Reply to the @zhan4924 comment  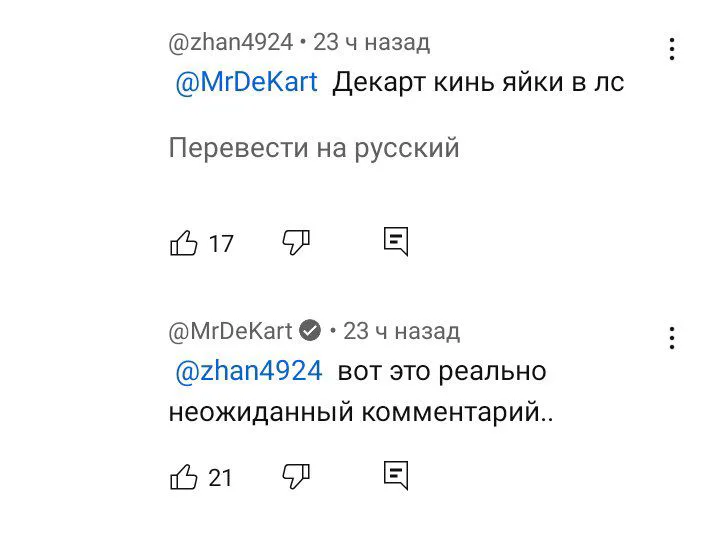[x=396, y=242]
